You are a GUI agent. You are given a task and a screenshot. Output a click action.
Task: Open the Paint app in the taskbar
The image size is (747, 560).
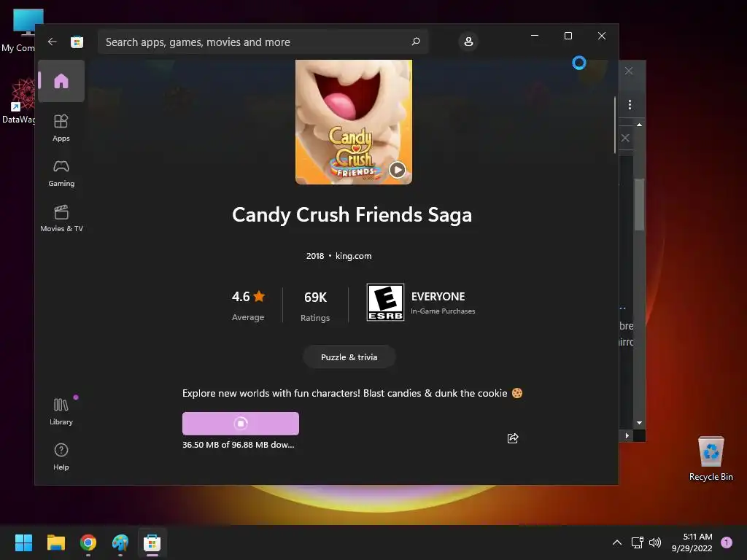[120, 542]
